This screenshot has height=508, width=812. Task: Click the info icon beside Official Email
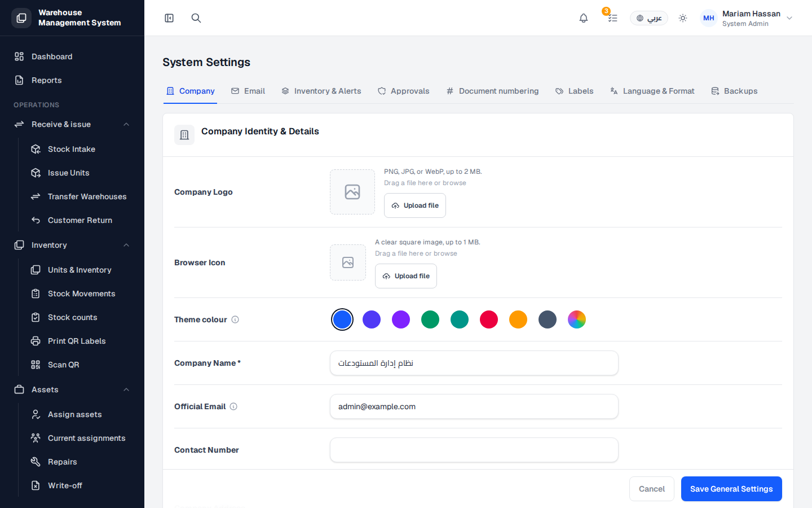[233, 406]
